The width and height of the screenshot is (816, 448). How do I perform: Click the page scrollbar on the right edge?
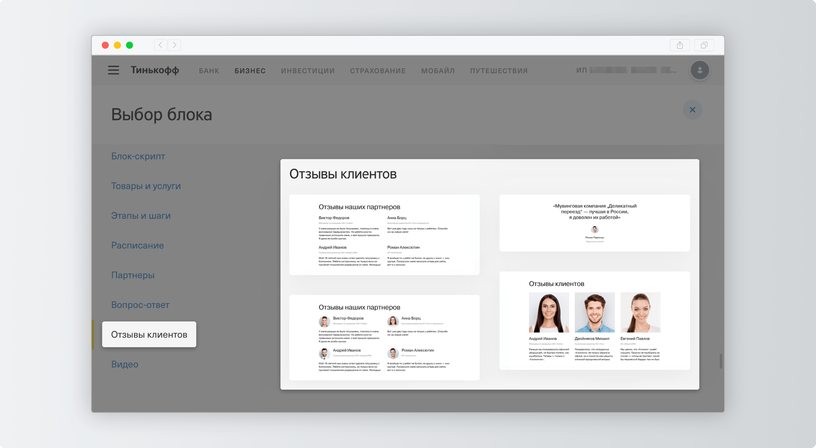point(721,361)
